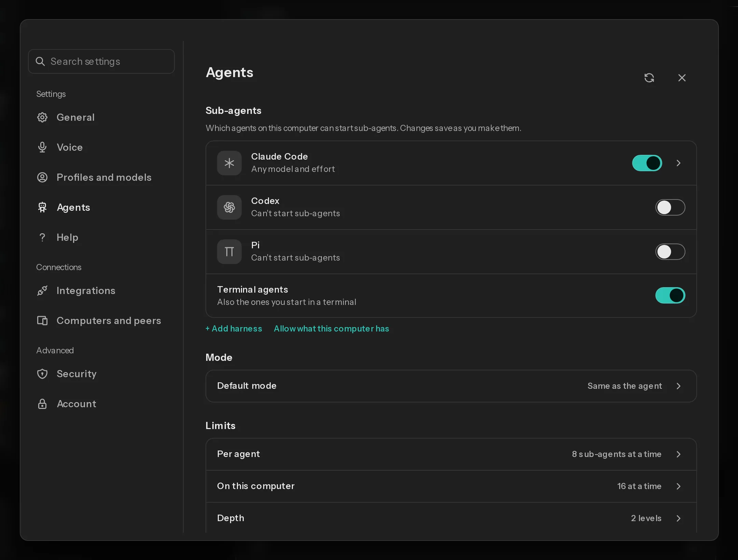Image resolution: width=738 pixels, height=560 pixels.
Task: Open the Integrations section
Action: click(101, 291)
